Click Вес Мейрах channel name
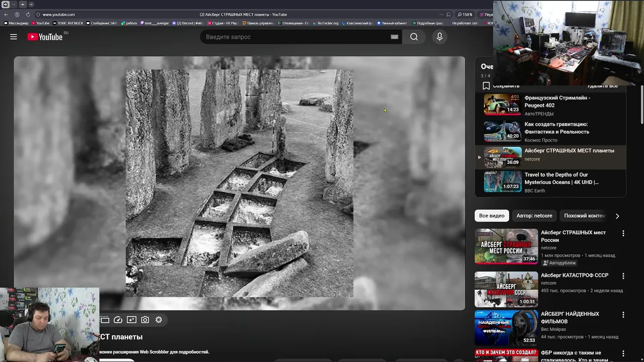This screenshot has width=644, height=362. [x=553, y=329]
